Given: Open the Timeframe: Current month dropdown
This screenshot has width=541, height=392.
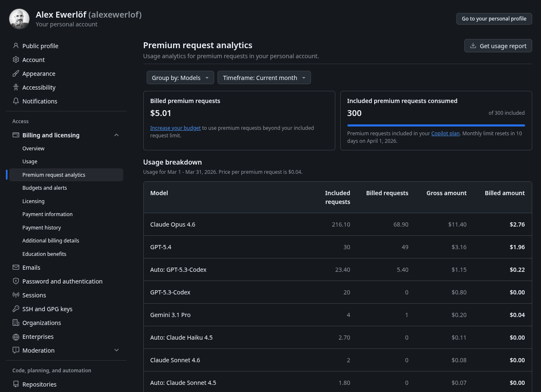Looking at the screenshot, I should tap(264, 77).
